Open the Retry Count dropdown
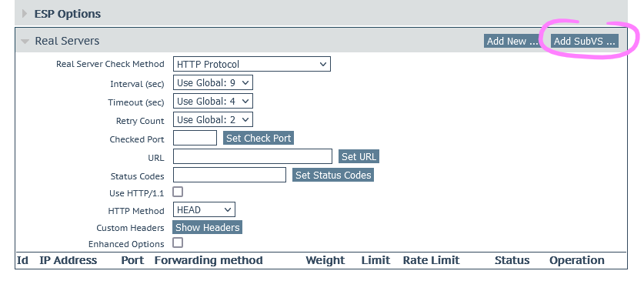The width and height of the screenshot is (644, 291). [x=213, y=119]
